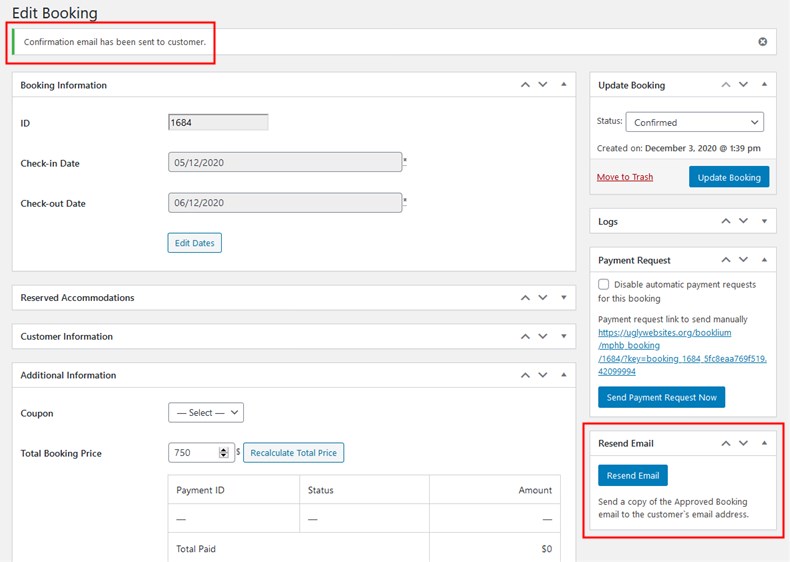Move Payment Request panel up
This screenshot has width=790, height=562.
726,260
